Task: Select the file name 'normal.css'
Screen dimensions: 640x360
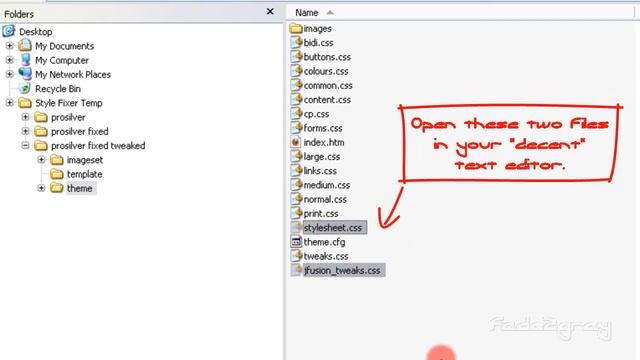Action: point(325,200)
